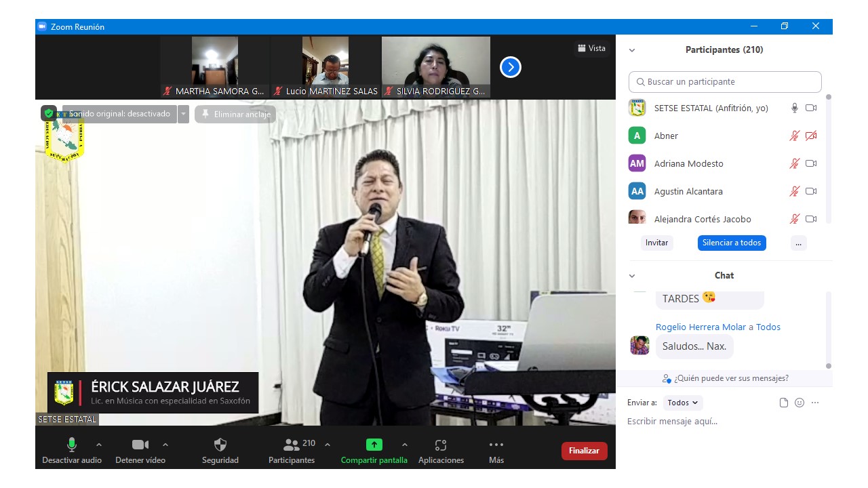Viewport: 868px width, 488px height.
Task: Select Lucio MARTINEZ SALAS video thumbnail
Action: tap(325, 67)
